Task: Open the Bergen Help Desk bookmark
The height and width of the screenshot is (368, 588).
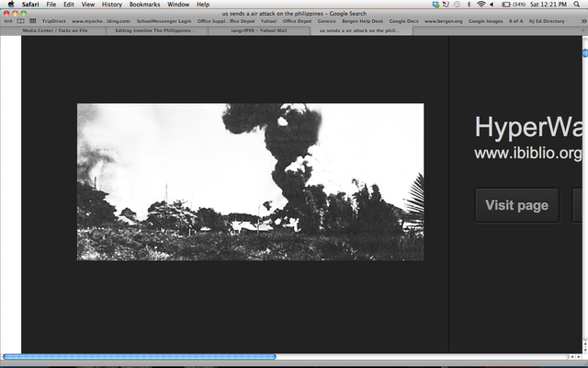Action: (x=363, y=21)
